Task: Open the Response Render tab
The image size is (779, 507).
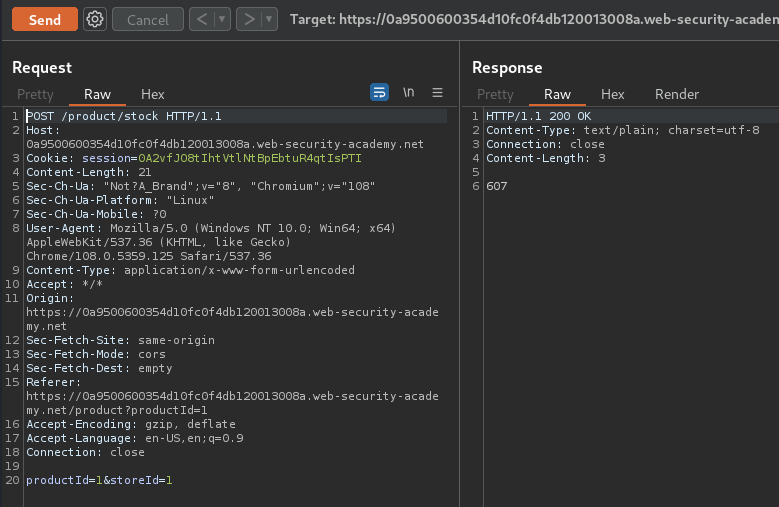Action: [x=677, y=94]
